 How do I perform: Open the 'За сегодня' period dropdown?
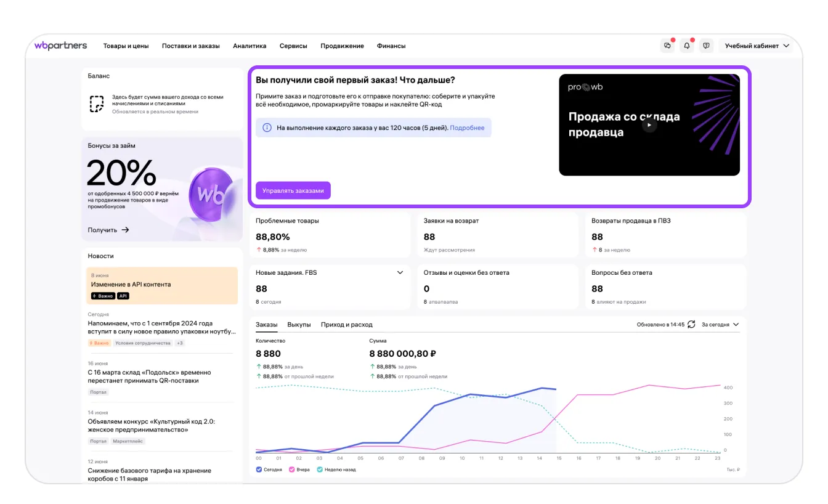coord(720,325)
